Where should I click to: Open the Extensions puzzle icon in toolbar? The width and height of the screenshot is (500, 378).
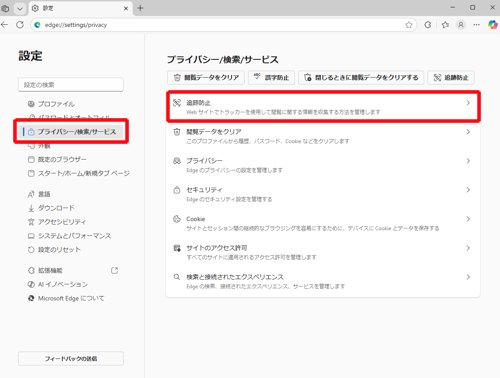[428, 25]
